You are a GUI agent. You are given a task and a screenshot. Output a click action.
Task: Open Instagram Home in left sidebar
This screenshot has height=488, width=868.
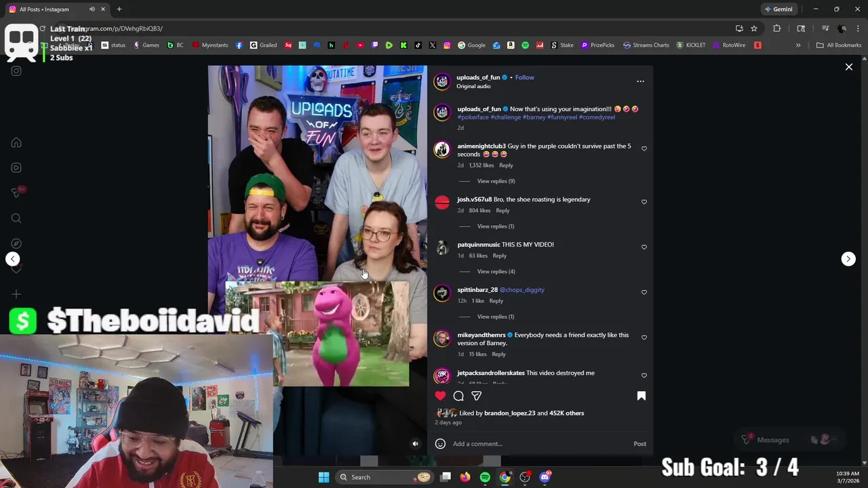16,143
